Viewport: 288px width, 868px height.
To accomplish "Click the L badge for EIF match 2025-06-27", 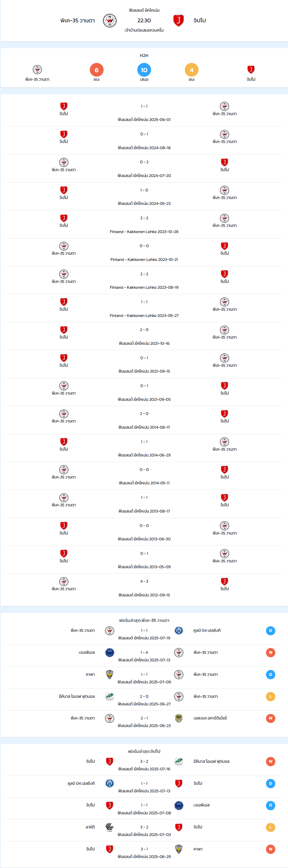I will click(270, 696).
